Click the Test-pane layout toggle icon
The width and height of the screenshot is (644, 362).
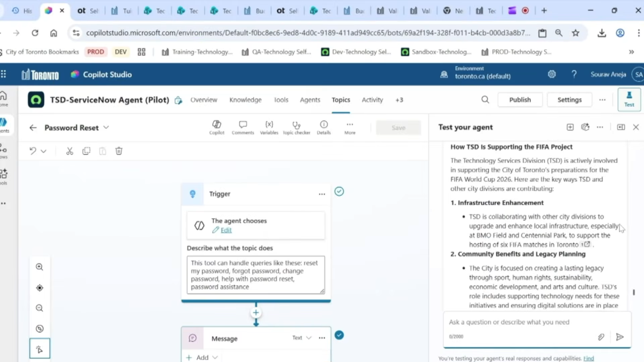tap(621, 127)
